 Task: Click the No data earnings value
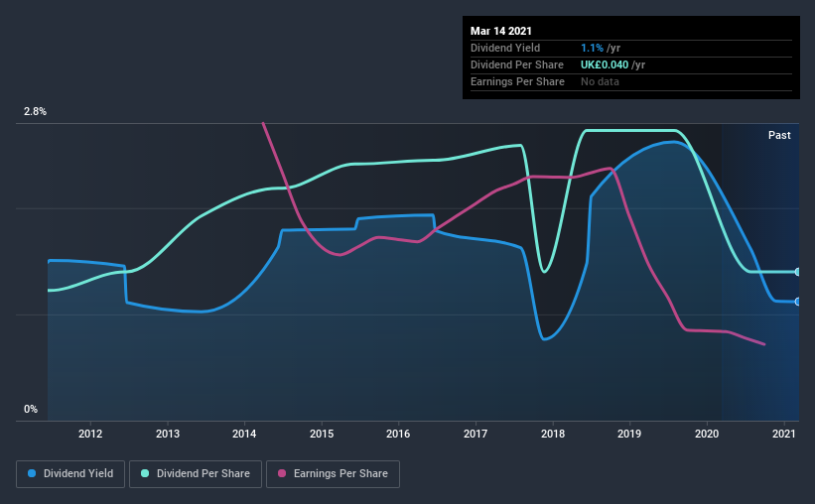click(600, 81)
